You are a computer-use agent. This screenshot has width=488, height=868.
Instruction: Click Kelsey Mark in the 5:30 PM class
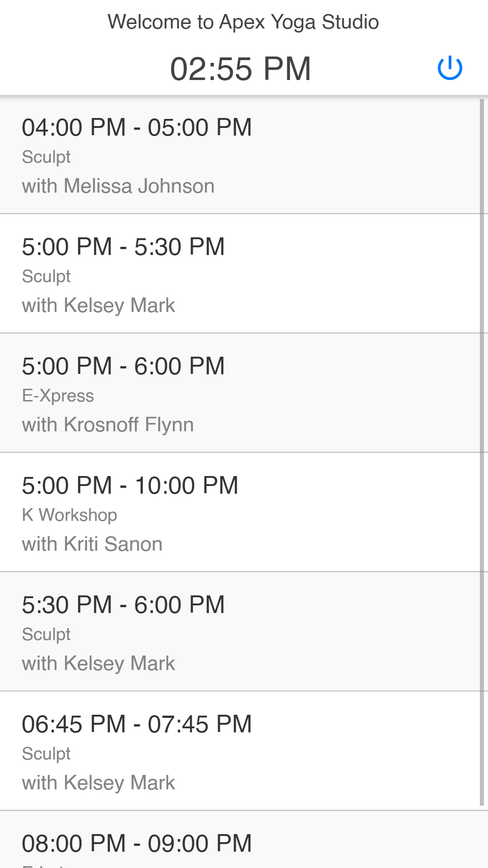(99, 664)
